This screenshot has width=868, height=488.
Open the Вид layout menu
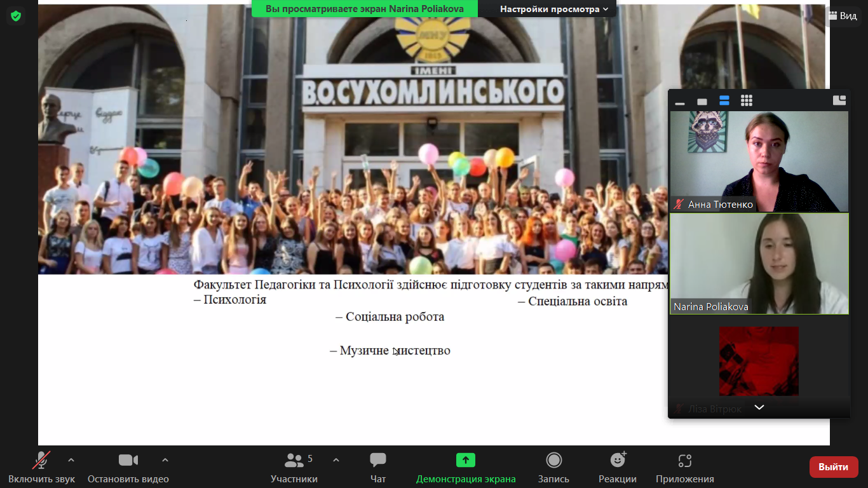click(x=843, y=16)
